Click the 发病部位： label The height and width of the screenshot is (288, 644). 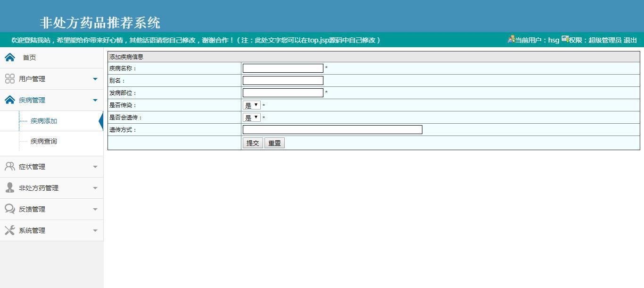coord(123,93)
